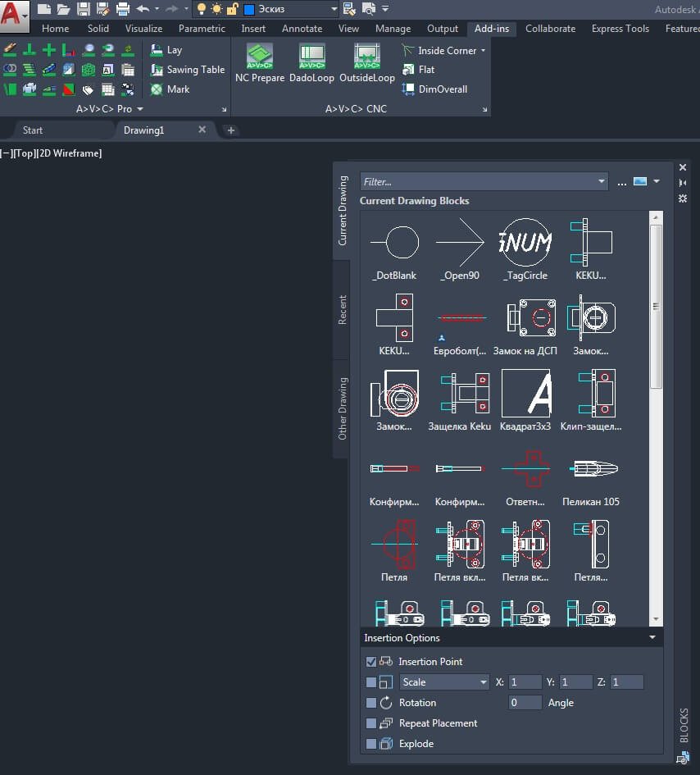Add a new drawing tab
Screen dimensions: 700x775
coord(230,130)
